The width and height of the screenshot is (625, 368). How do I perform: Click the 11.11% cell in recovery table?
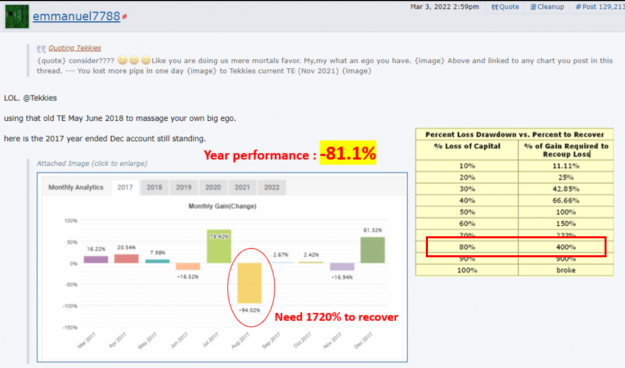(566, 166)
